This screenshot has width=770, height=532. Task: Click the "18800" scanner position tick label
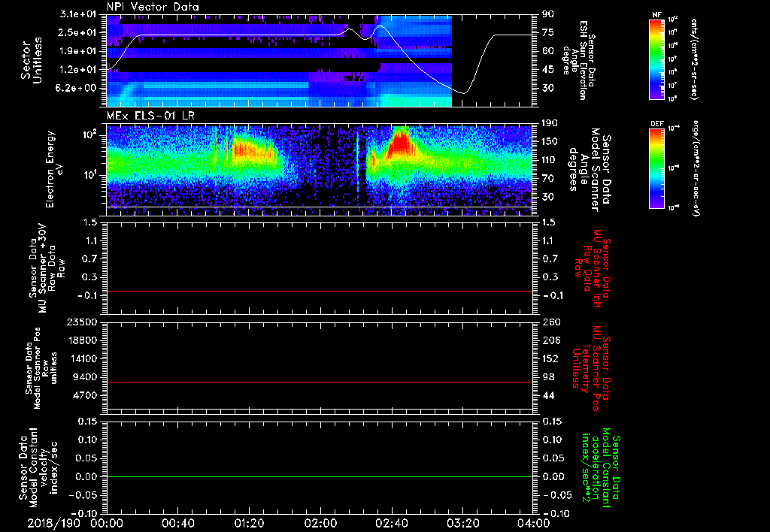pyautogui.click(x=82, y=340)
